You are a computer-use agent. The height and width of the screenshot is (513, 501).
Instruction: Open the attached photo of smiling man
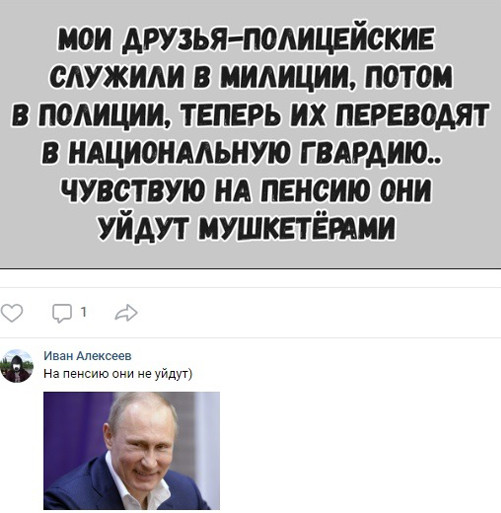click(132, 451)
